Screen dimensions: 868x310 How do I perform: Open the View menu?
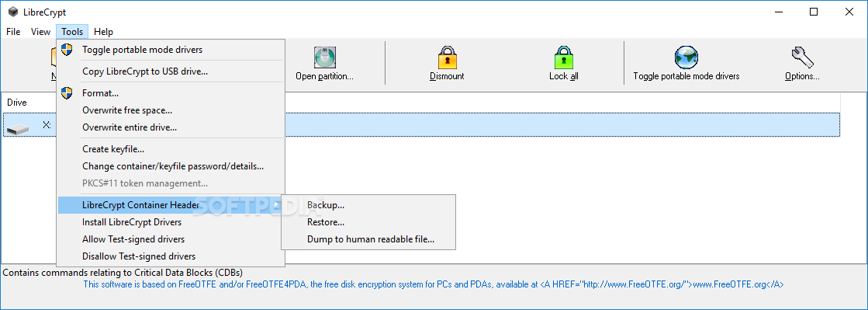coord(40,32)
